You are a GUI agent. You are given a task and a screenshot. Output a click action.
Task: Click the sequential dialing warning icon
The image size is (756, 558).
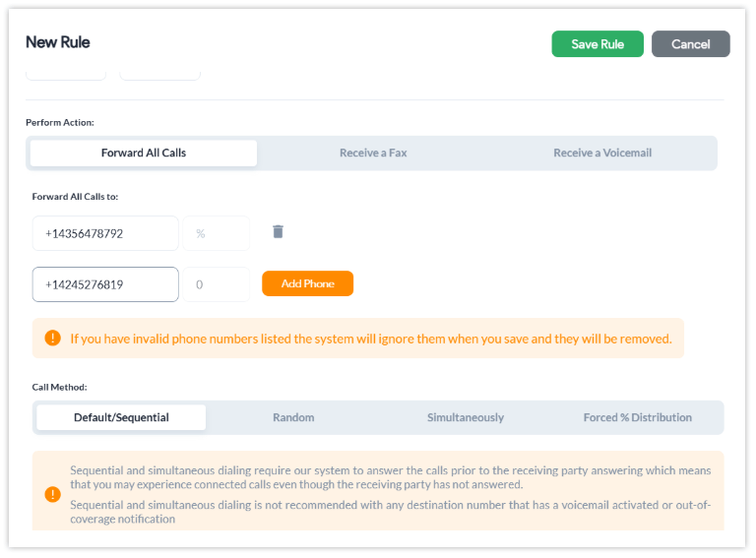click(52, 494)
